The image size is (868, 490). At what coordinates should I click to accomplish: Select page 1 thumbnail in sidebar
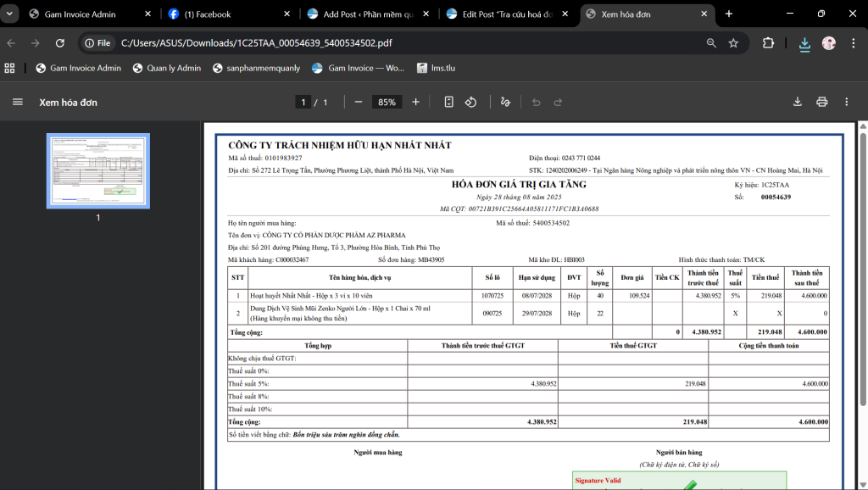coord(97,170)
